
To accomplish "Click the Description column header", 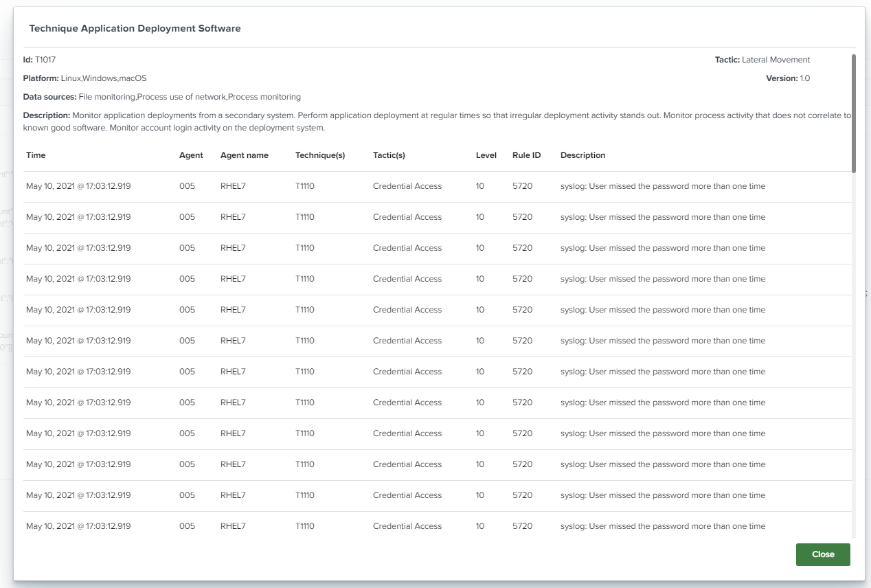I will click(582, 155).
